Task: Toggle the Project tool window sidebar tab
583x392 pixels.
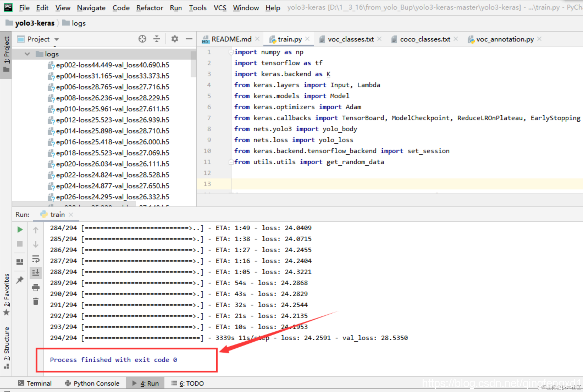Action: (x=6, y=54)
